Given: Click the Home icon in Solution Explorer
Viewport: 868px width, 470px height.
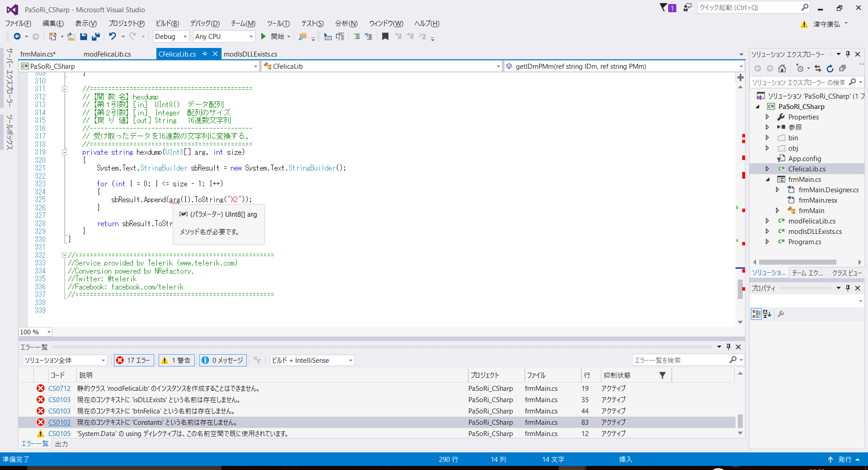Looking at the screenshot, I should click(x=782, y=68).
